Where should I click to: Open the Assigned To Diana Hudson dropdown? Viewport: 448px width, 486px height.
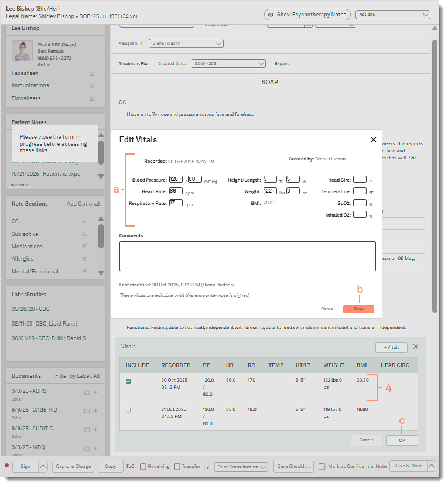(x=186, y=43)
